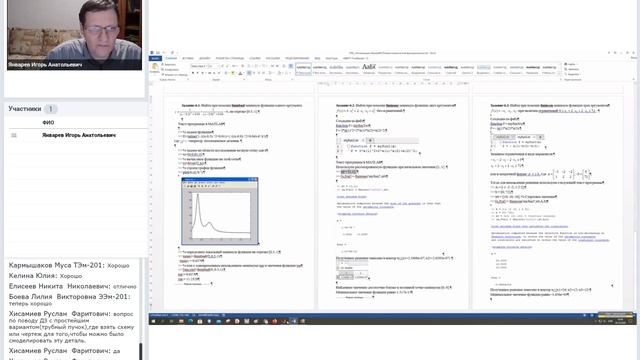The width and height of the screenshot is (640, 360).
Task: Click the participant count badge 1
Action: (x=51, y=109)
